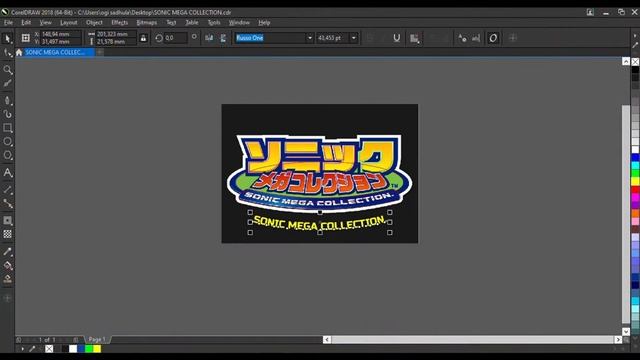Toggle the italic O text button
Image resolution: width=640 pixels, height=360 pixels.
pos(493,38)
